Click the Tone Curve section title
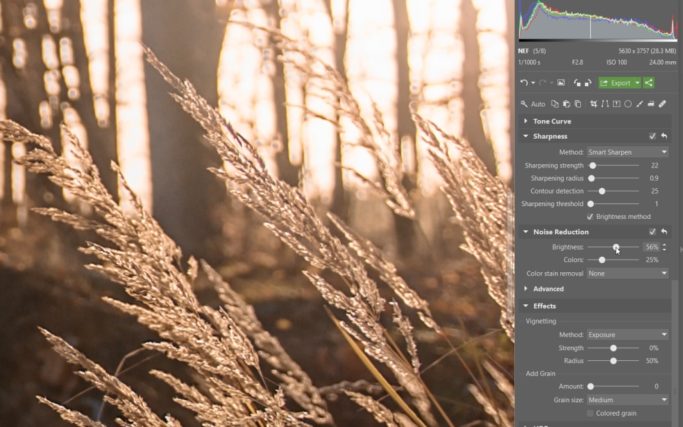Screen dimensions: 683x427 (552, 121)
